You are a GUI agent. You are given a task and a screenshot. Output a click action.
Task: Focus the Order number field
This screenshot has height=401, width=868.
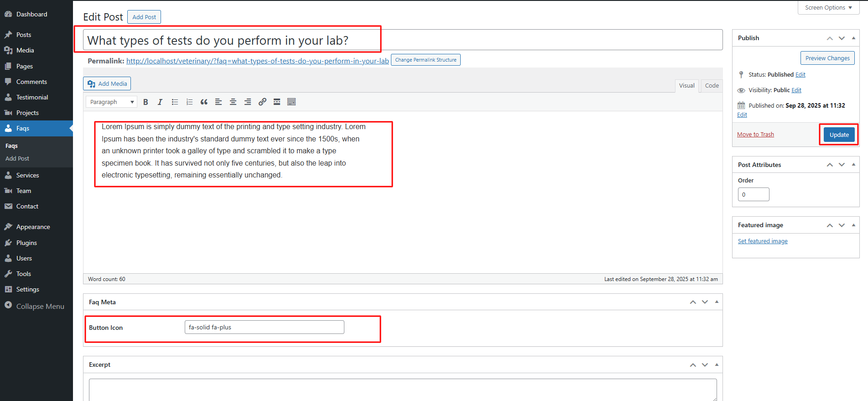pos(754,194)
